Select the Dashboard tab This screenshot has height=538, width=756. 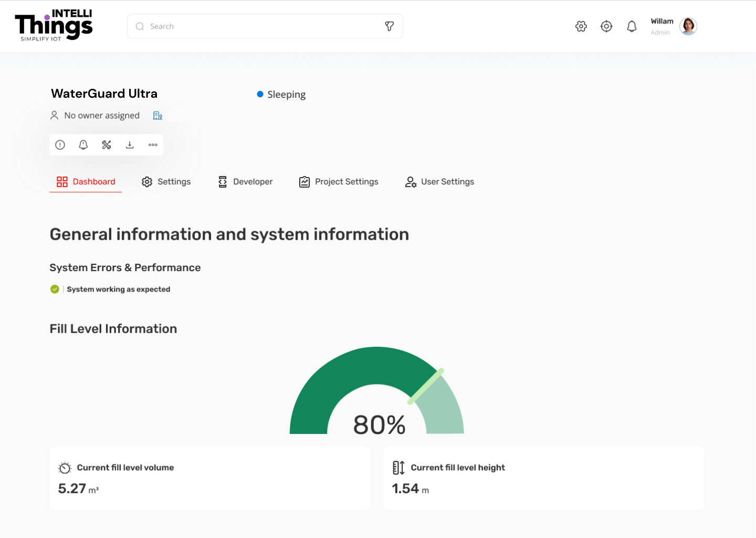[86, 182]
